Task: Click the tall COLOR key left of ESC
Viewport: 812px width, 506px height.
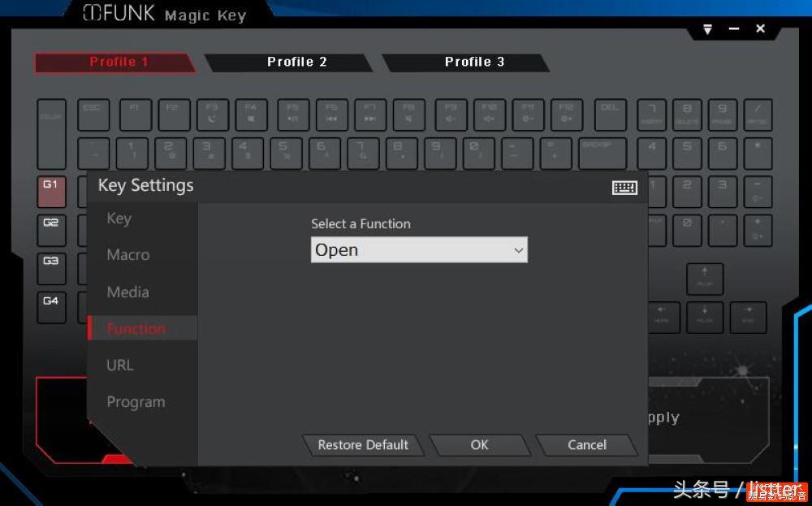Action: point(51,134)
